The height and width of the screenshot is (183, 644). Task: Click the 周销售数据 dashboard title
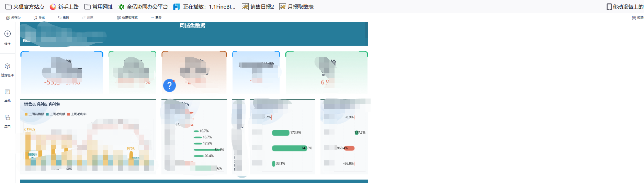click(192, 26)
